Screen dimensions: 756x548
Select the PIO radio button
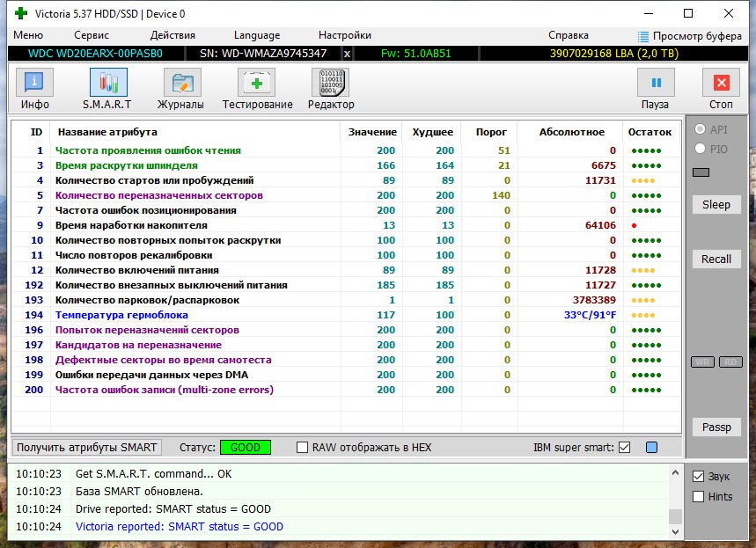coord(700,149)
